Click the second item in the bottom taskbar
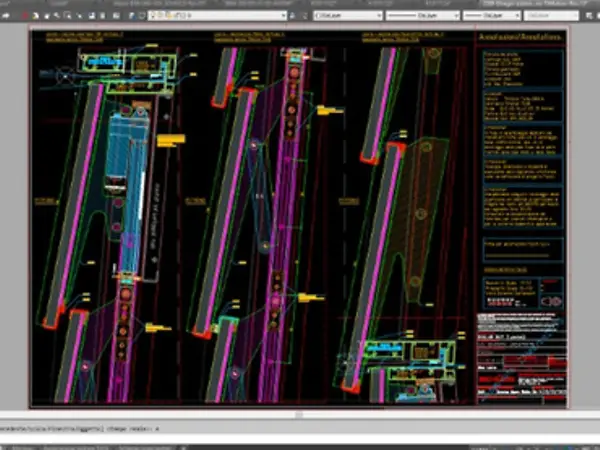This screenshot has width=600, height=450. coord(75,445)
